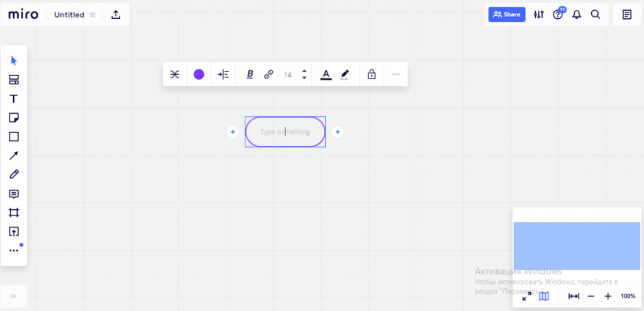
Task: Open the purple shape color swatch
Action: click(x=199, y=74)
